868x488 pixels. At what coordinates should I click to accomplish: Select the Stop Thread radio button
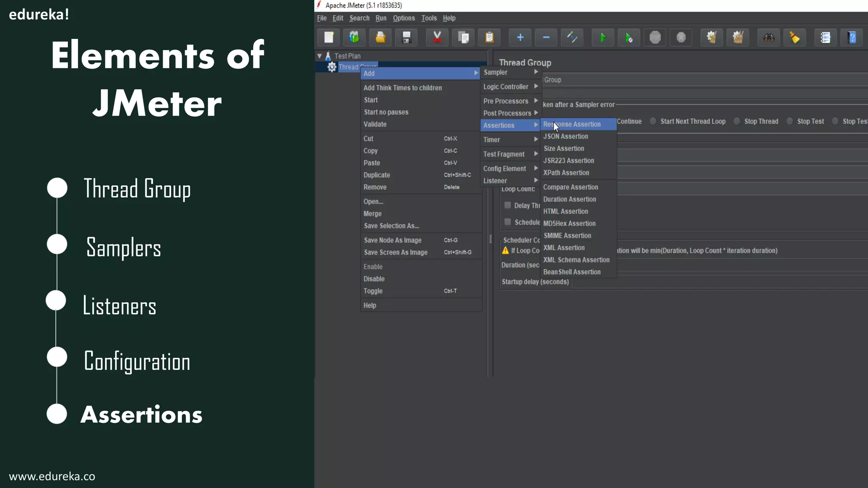[x=737, y=121]
